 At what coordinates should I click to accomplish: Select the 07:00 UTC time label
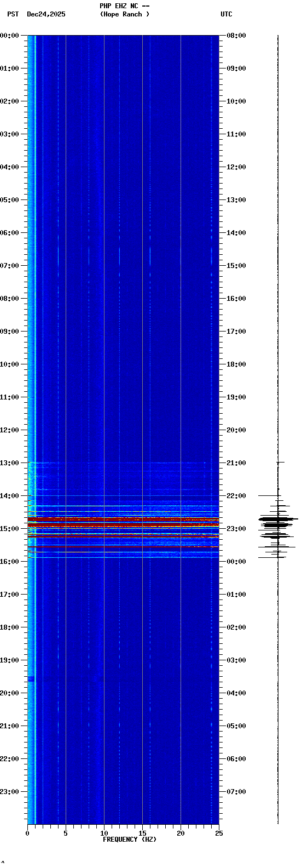(236, 792)
